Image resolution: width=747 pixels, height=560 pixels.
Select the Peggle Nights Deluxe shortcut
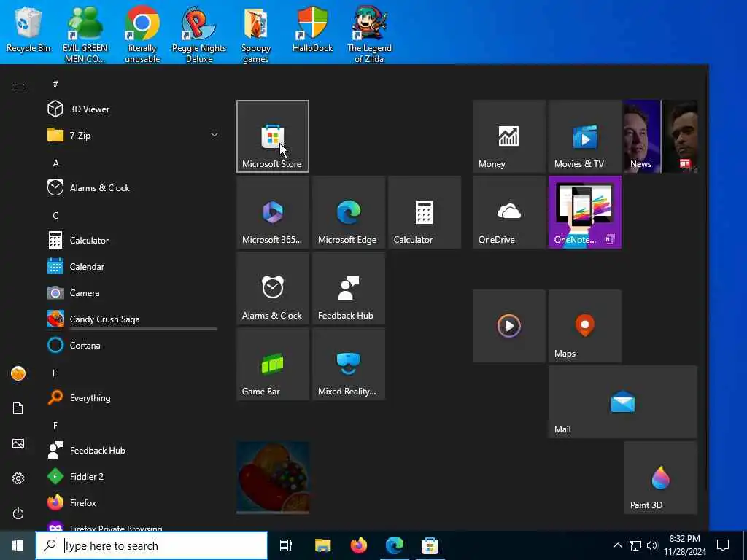point(199,35)
